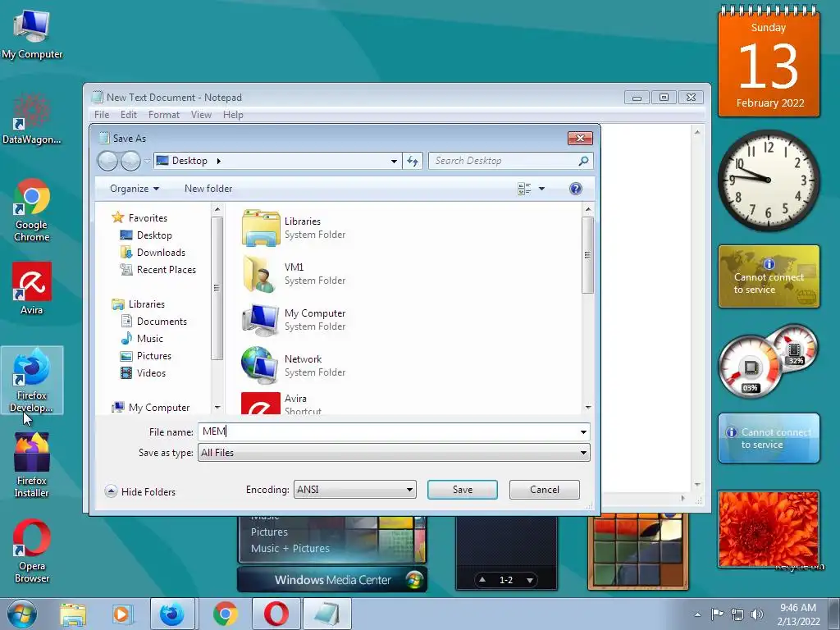Select Pictures under Libraries
This screenshot has width=840, height=630.
(146, 356)
